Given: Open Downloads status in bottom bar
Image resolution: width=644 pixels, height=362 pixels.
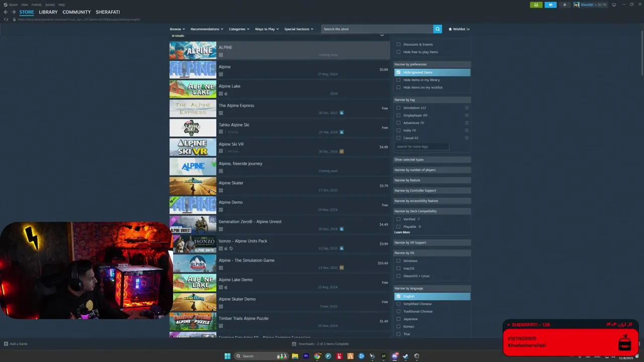Looking at the screenshot, I should (320, 344).
